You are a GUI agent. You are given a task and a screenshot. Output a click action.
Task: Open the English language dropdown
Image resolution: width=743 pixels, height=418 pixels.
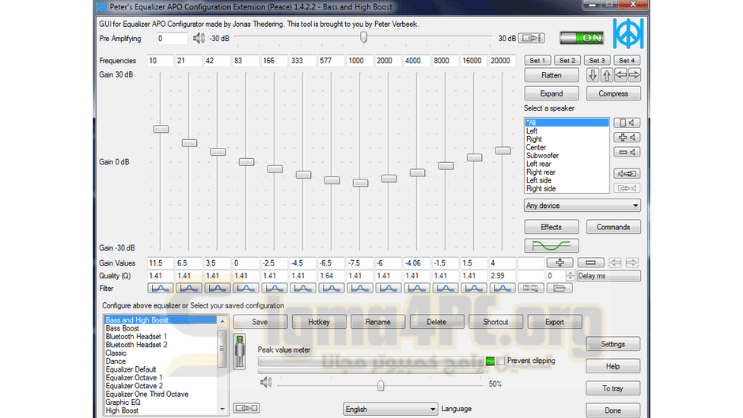point(390,409)
